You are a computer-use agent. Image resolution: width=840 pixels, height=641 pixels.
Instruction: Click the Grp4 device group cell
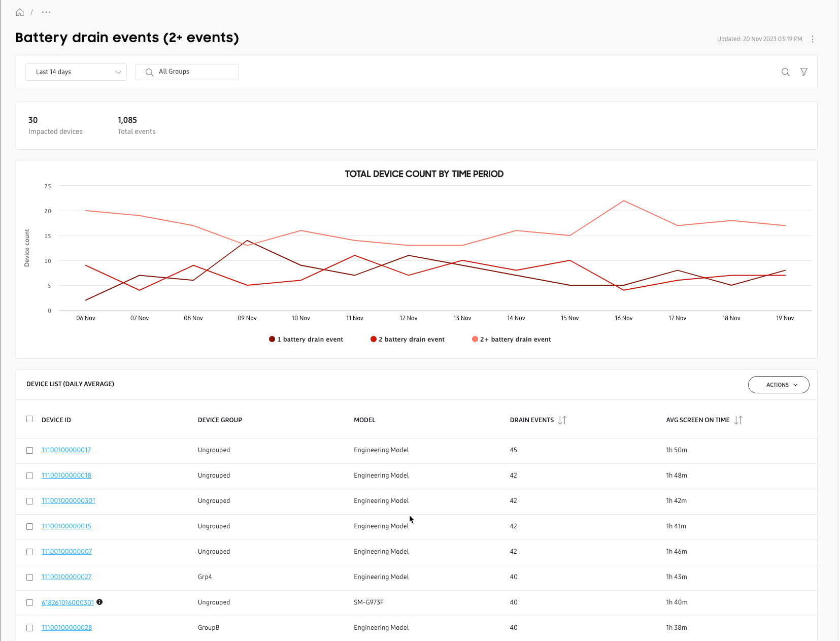coord(205,577)
